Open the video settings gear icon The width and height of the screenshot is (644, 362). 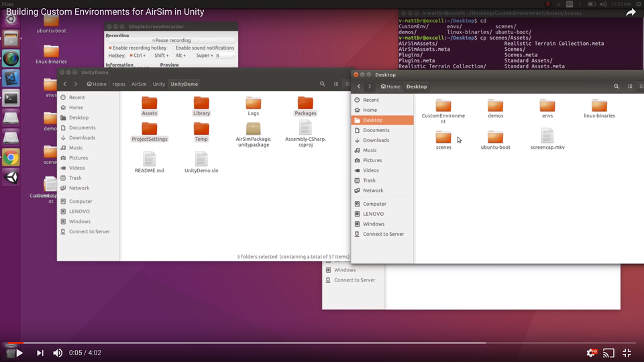591,353
